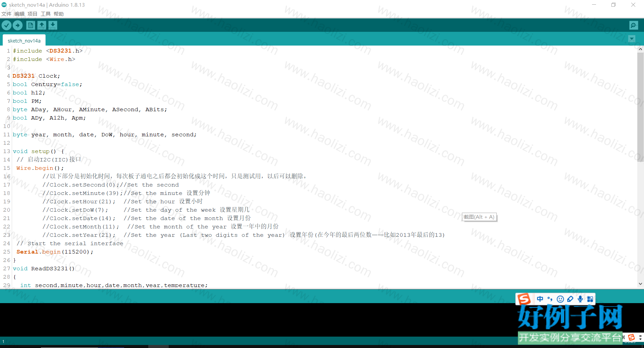Toggle Sogou punctuation mode icon
This screenshot has width=644, height=348.
point(550,299)
